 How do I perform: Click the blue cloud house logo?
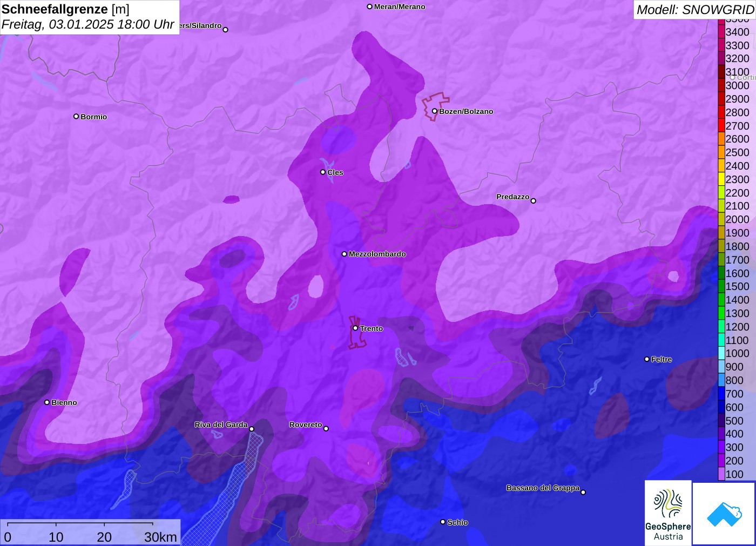(724, 514)
